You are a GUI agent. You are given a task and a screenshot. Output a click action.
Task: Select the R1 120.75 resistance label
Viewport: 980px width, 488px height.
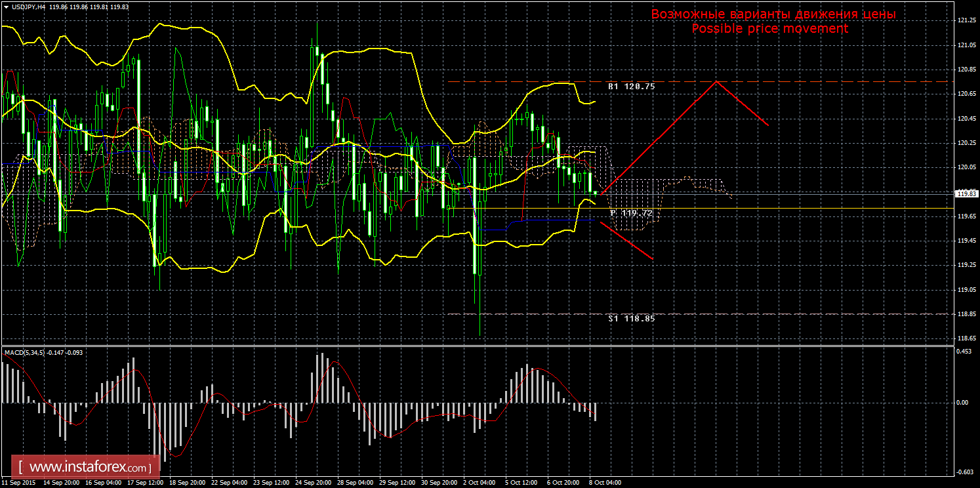pyautogui.click(x=631, y=86)
